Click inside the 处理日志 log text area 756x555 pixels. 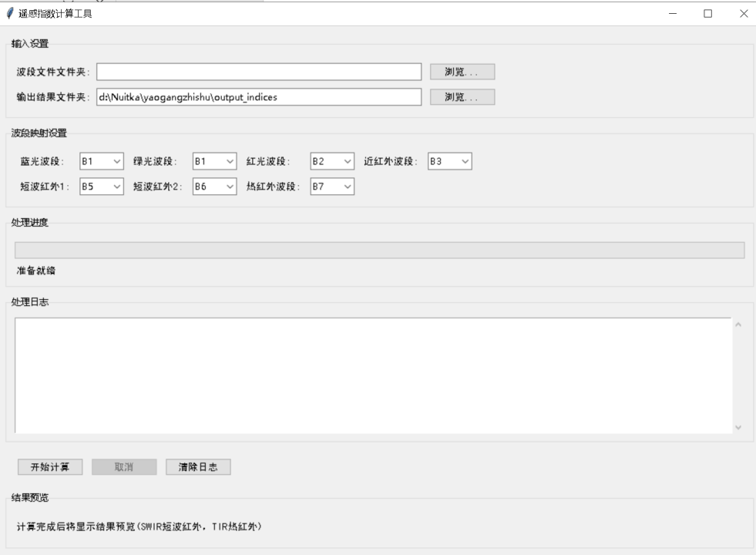(373, 375)
